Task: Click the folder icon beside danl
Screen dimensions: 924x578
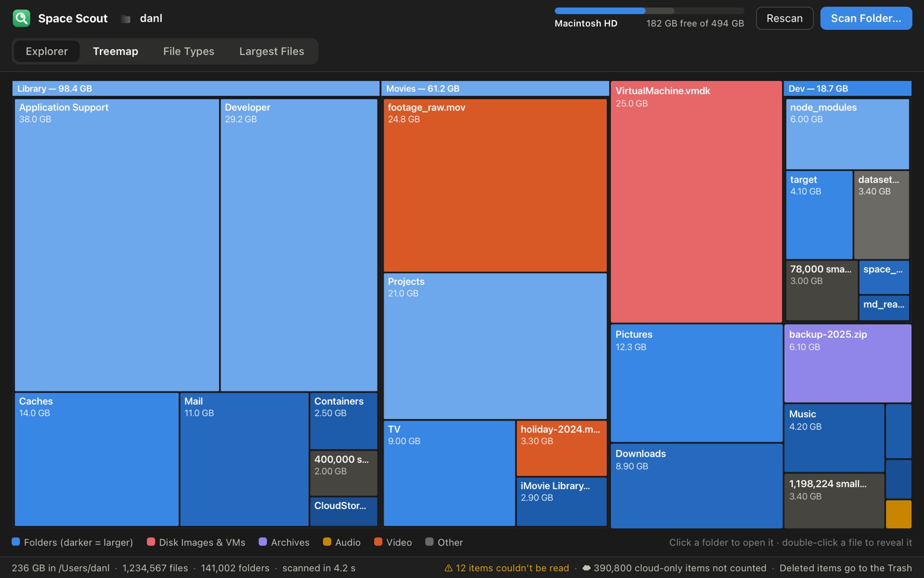Action: coord(125,19)
